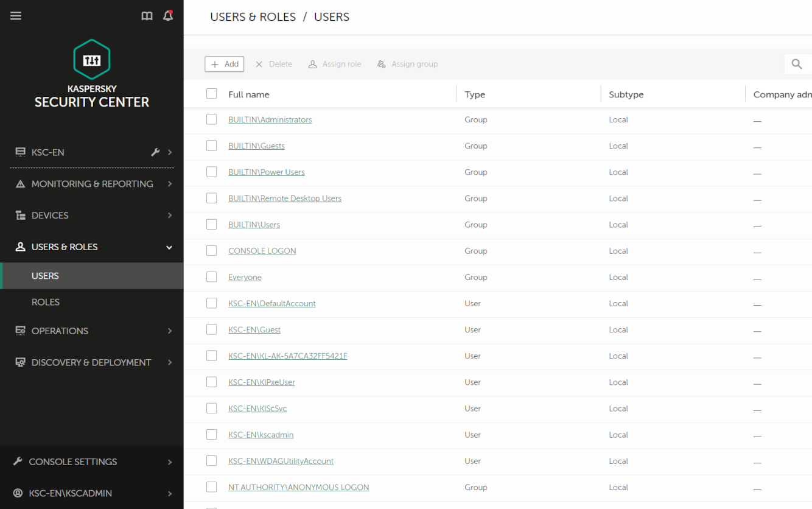Screen dimensions: 812x509
Task: Click the hamburger menu icon
Action: coord(16,16)
